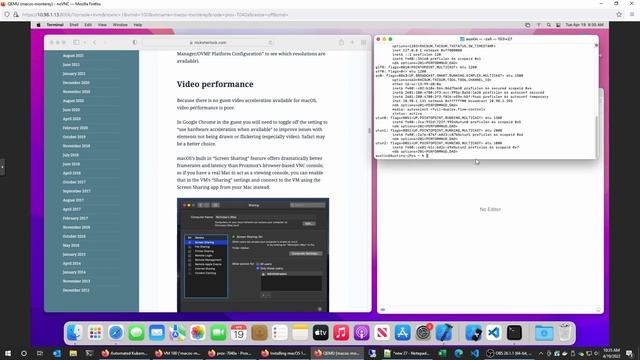Viewport: 640px width, 360px height.
Task: Open Maps app in the dock
Action: point(177,333)
